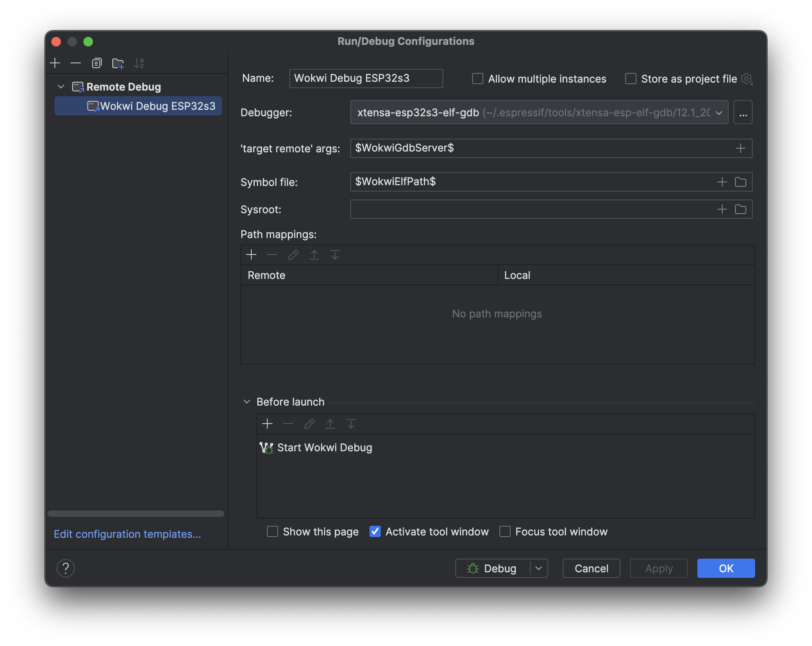The width and height of the screenshot is (812, 646).
Task: Remove selected path mapping
Action: point(272,254)
